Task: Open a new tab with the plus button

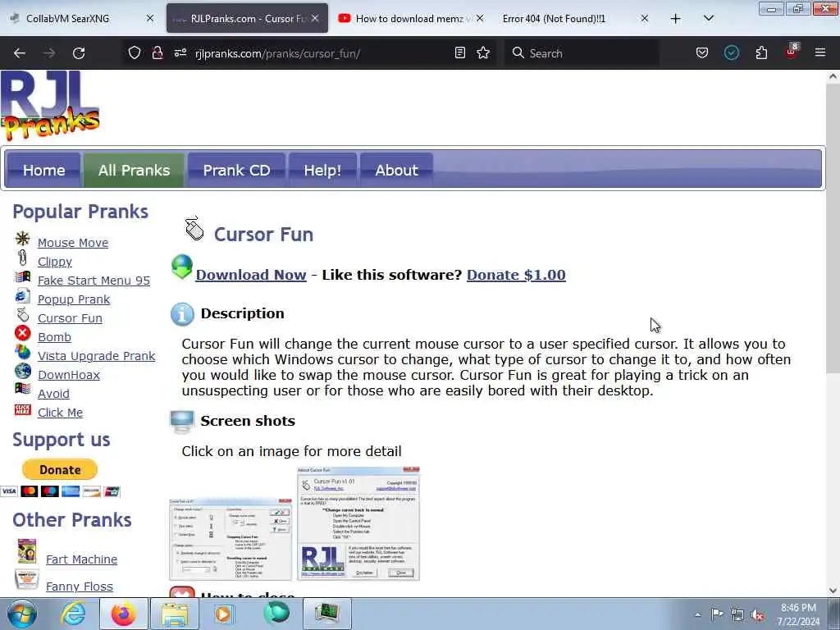Action: (676, 18)
